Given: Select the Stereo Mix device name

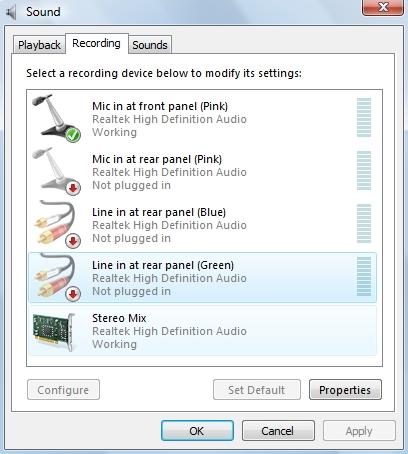Looking at the screenshot, I should coord(119,318).
